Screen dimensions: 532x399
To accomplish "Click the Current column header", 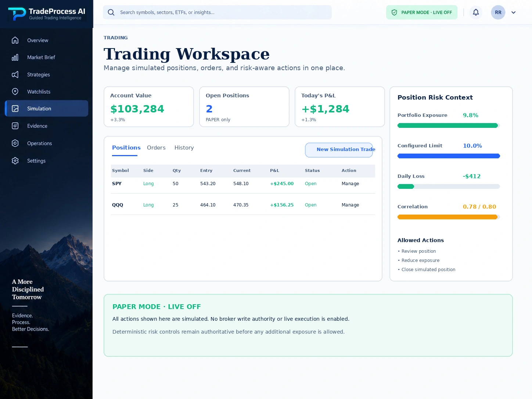I will click(242, 170).
